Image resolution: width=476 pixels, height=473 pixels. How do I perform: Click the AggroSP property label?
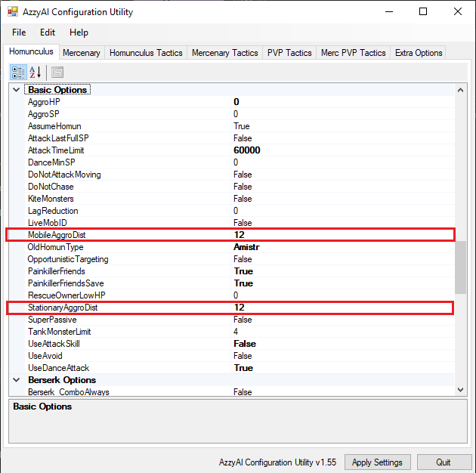[x=43, y=114]
